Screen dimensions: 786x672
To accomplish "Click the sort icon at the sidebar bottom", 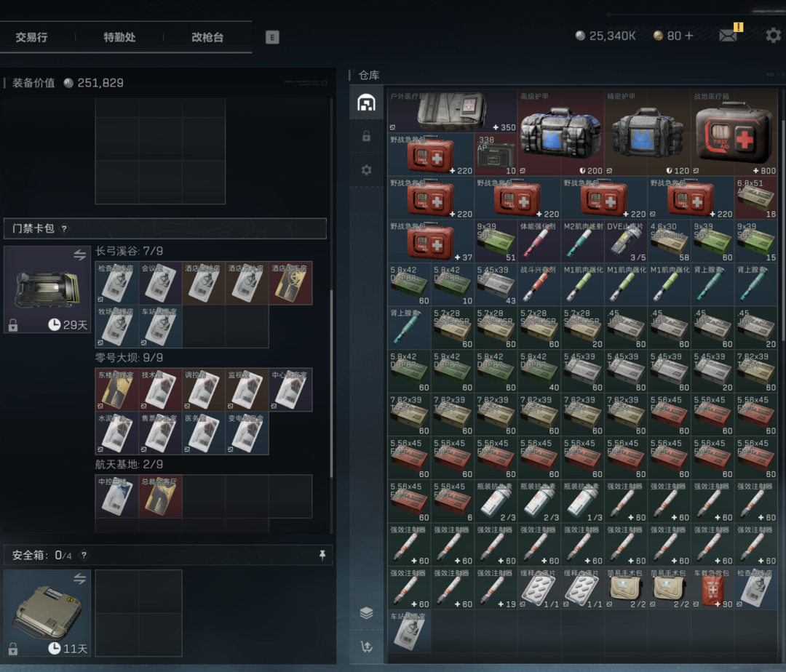I will 366,647.
